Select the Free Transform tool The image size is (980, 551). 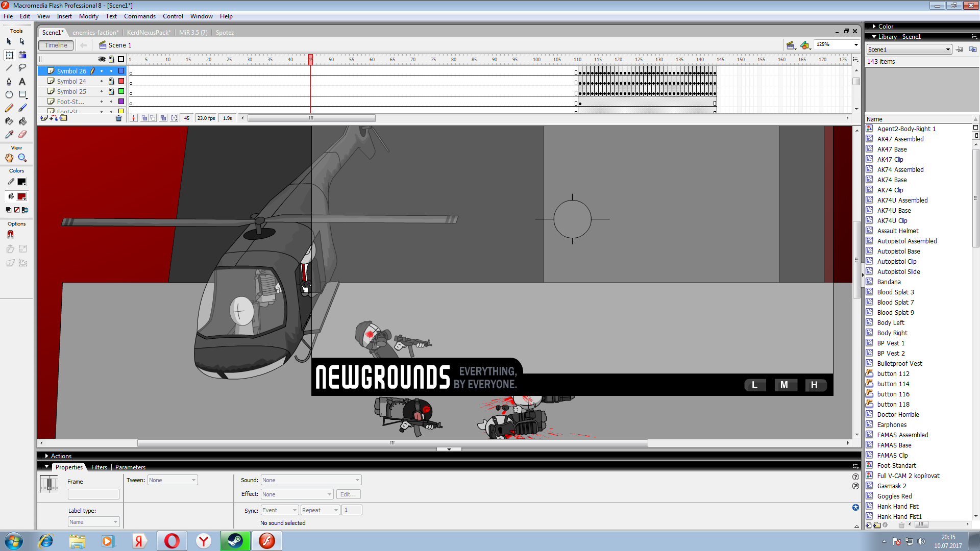click(x=9, y=55)
